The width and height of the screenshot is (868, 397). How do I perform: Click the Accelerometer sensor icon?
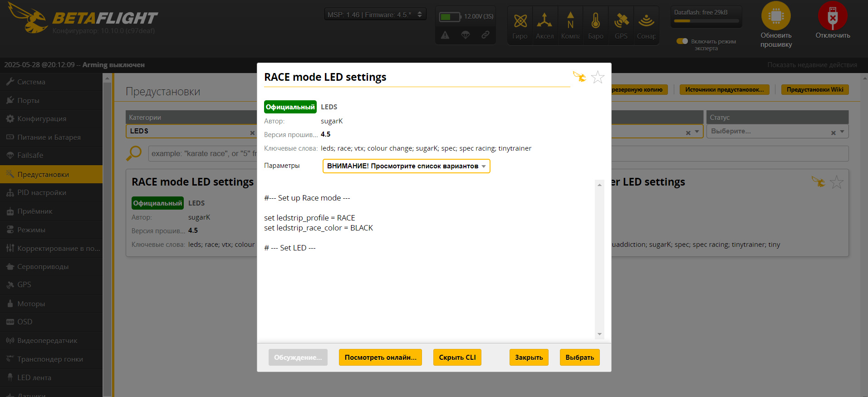coord(544,20)
